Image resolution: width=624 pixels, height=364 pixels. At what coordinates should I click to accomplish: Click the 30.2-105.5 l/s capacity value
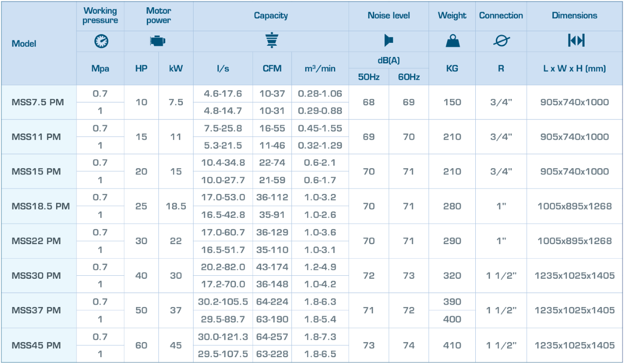coord(223,302)
